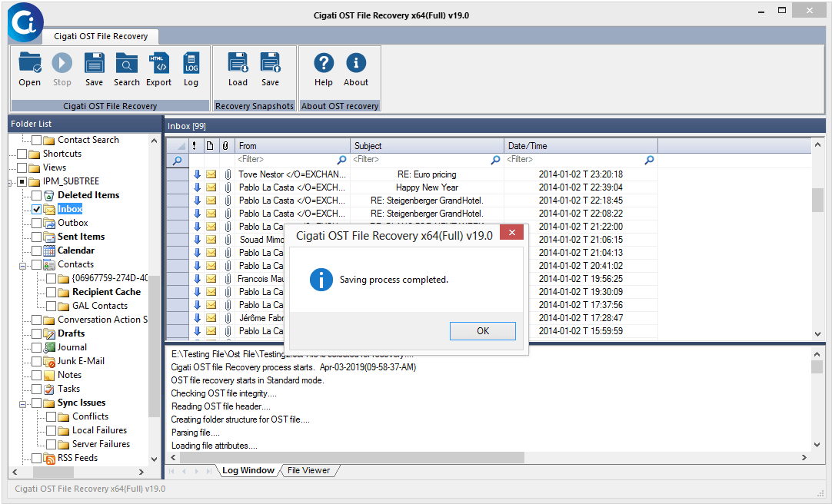Switch to the File Viewer tab
The width and height of the screenshot is (832, 504).
[309, 471]
